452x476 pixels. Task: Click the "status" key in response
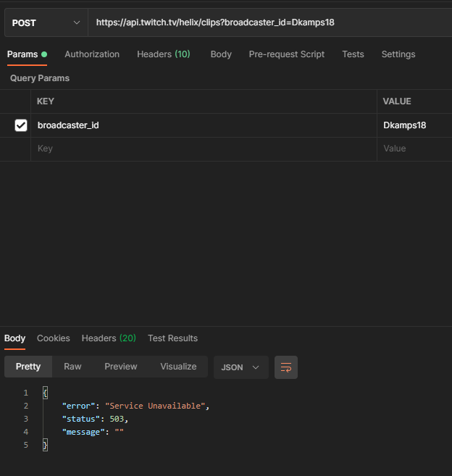(x=80, y=419)
